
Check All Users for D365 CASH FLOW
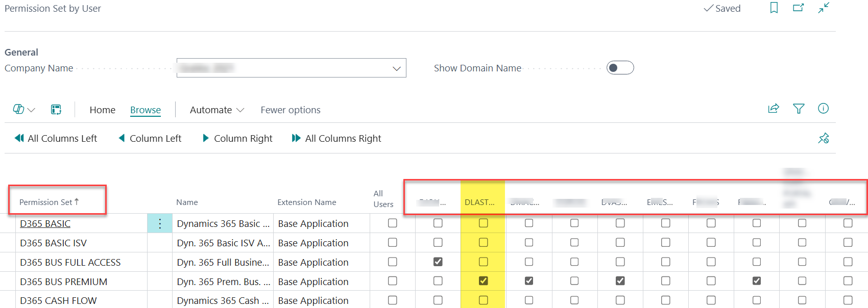392,300
